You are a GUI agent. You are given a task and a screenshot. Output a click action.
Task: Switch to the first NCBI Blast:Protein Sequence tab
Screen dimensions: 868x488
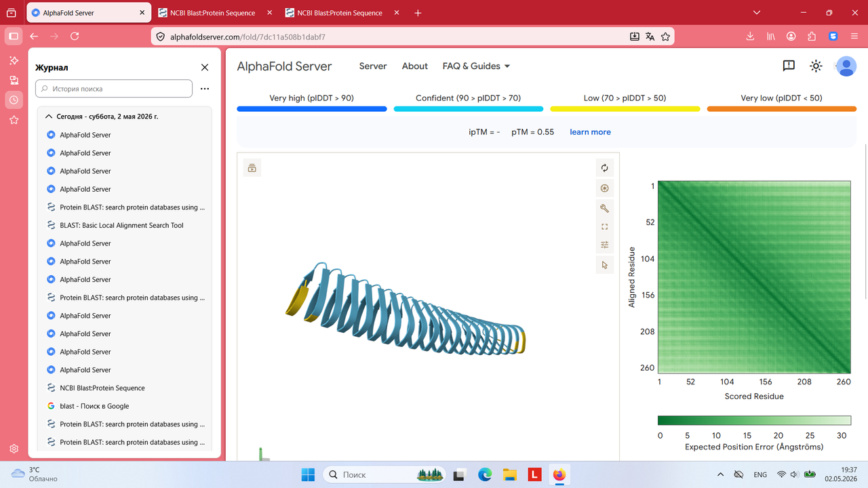(x=214, y=13)
